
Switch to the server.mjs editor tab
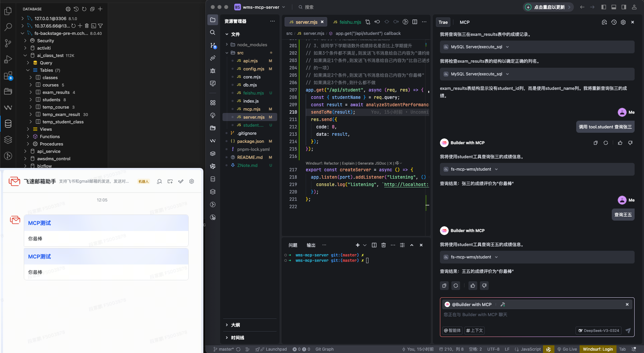tap(306, 22)
